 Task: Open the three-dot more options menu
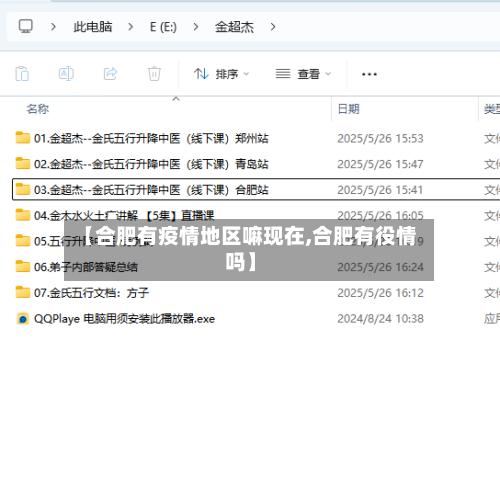click(369, 74)
